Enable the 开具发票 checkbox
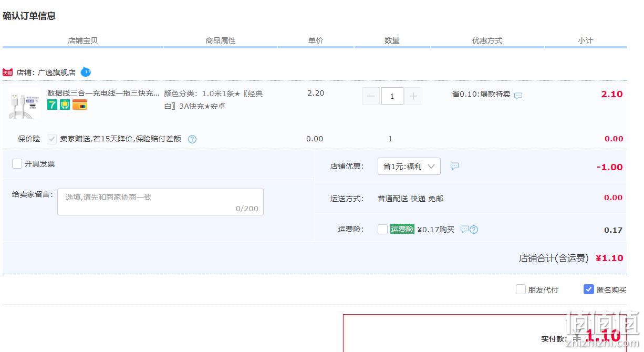The image size is (644, 352). (x=17, y=164)
